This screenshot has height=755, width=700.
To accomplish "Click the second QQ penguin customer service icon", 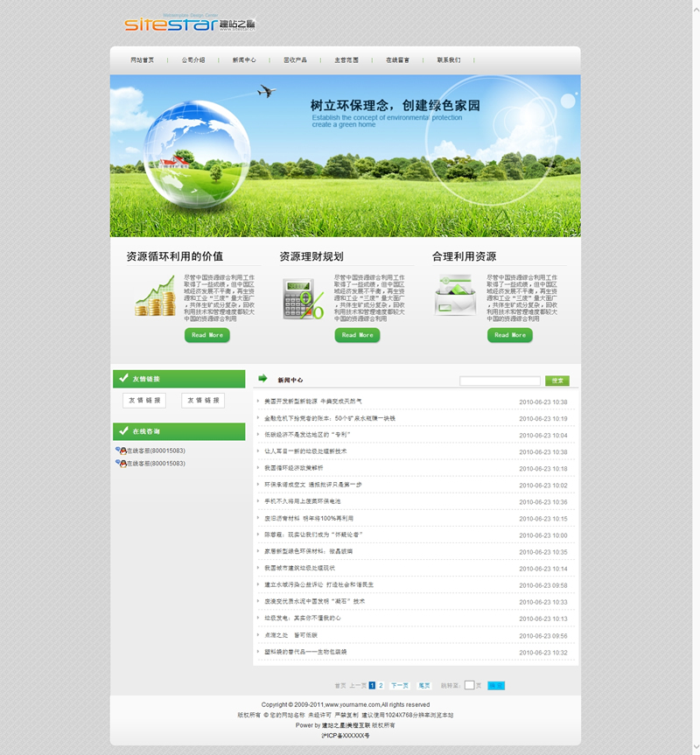I will tap(121, 464).
